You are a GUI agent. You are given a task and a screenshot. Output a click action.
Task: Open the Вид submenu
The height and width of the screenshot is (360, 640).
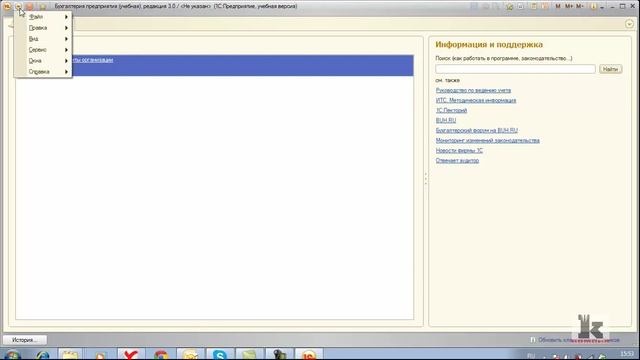(x=43, y=39)
